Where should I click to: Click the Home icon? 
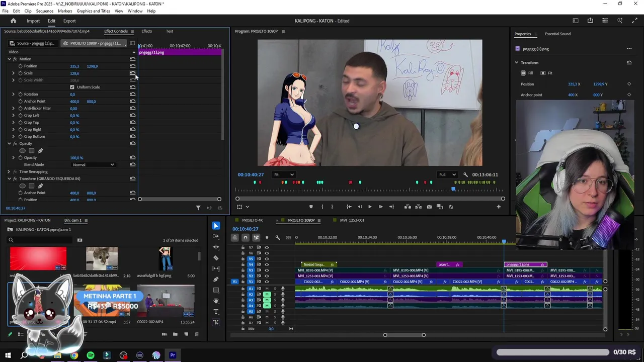[x=13, y=21]
